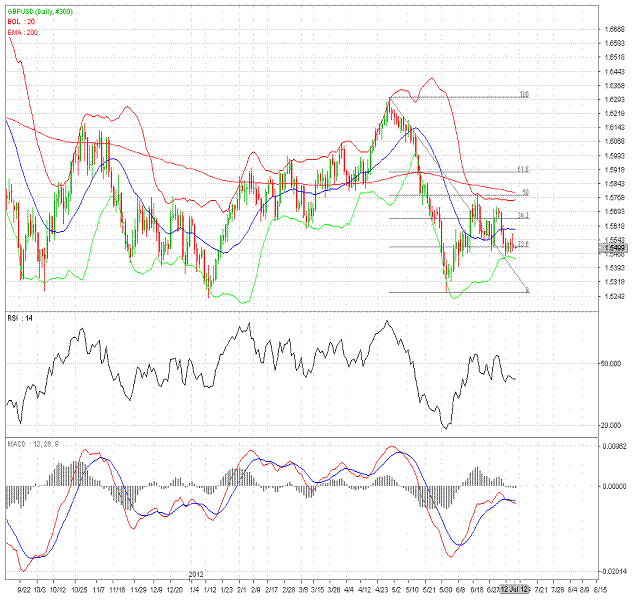The image size is (639, 603).
Task: Click the Fibonacci 50 retracement label
Action: click(524, 192)
